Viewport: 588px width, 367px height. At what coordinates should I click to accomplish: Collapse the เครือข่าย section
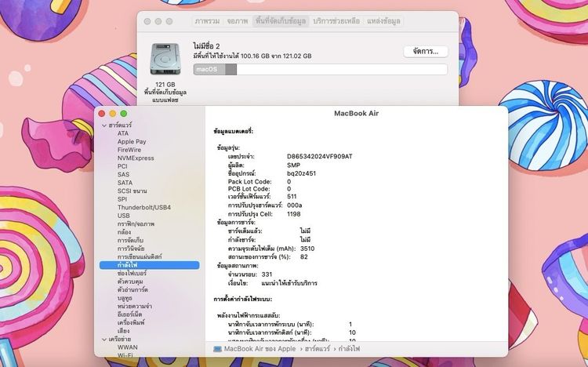104,340
